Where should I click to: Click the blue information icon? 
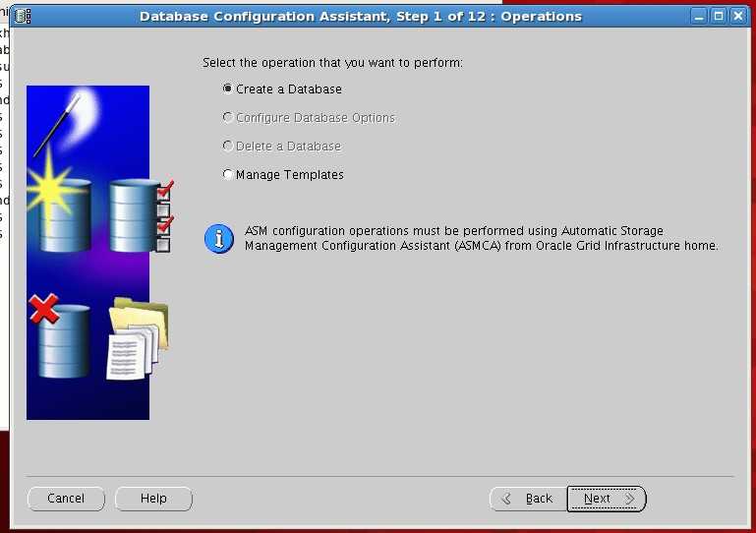[x=219, y=238]
